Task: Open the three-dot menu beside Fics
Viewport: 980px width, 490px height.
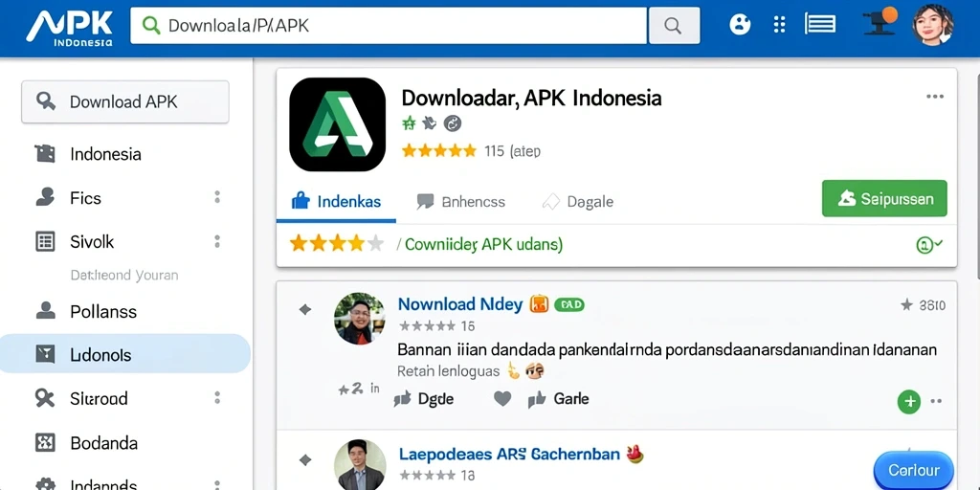Action: click(217, 197)
